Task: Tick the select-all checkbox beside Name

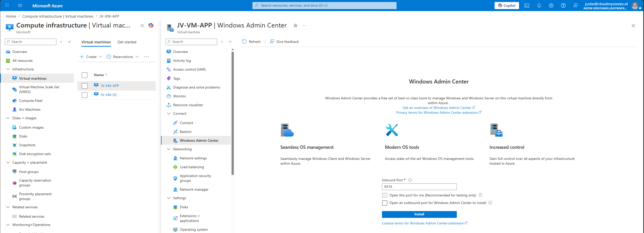Action: coord(85,75)
